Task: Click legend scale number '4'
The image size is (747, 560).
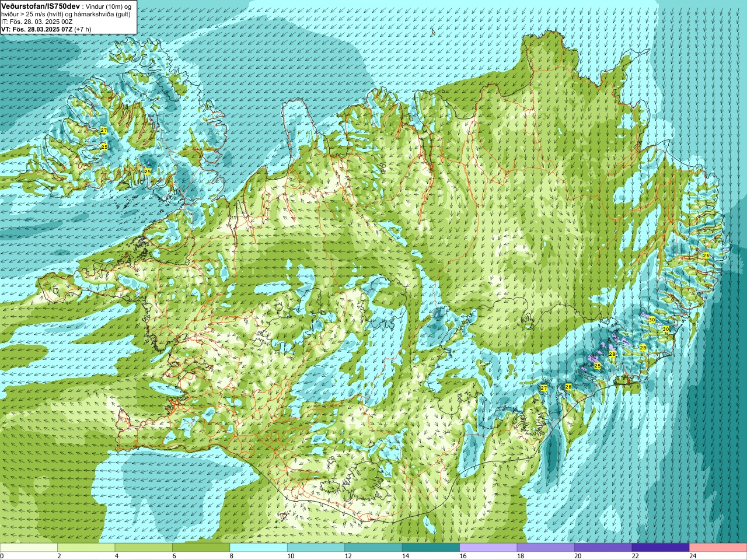Action: [117, 556]
